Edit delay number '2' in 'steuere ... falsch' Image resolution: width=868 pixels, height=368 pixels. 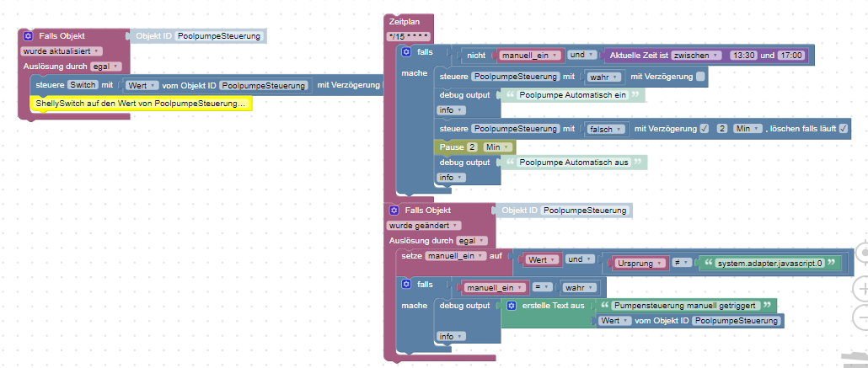click(x=721, y=128)
